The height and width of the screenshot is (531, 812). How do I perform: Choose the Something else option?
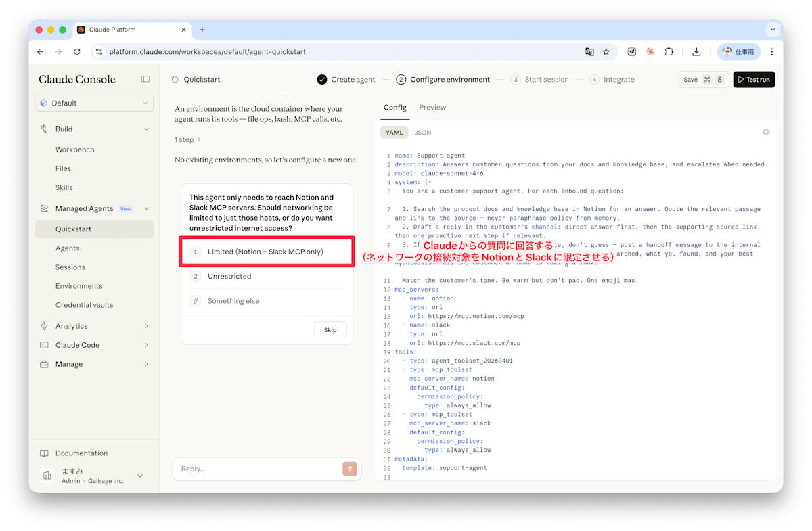click(267, 301)
